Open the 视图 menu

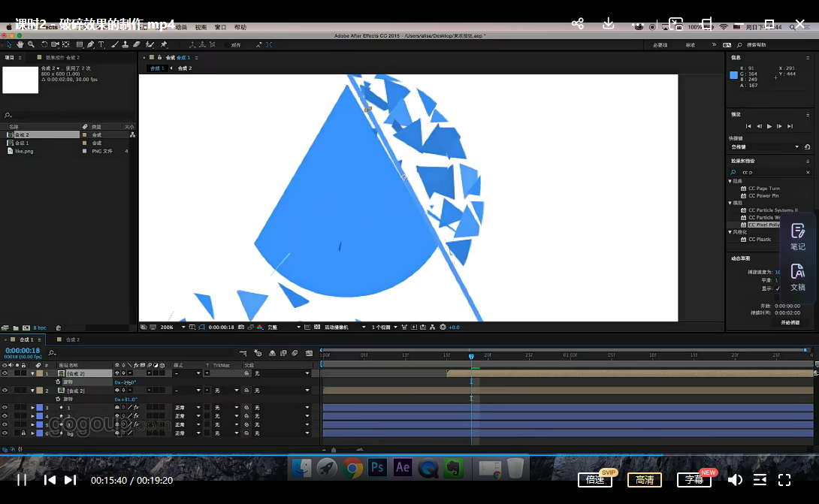click(201, 27)
